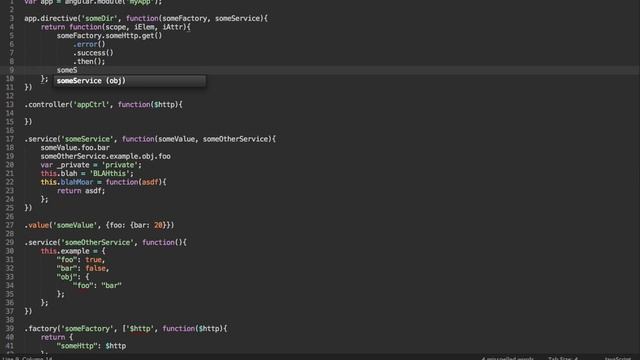Click the _private variable on line 20

73,165
